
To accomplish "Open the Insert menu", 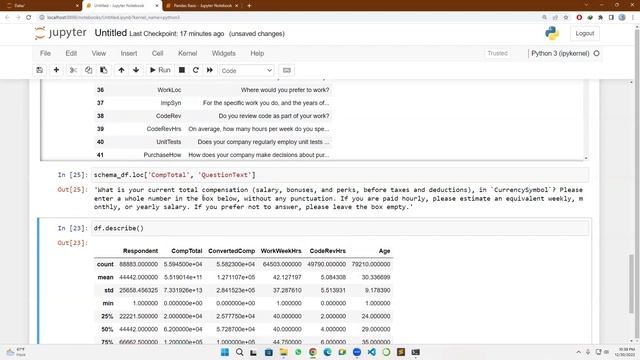I will click(x=129, y=53).
